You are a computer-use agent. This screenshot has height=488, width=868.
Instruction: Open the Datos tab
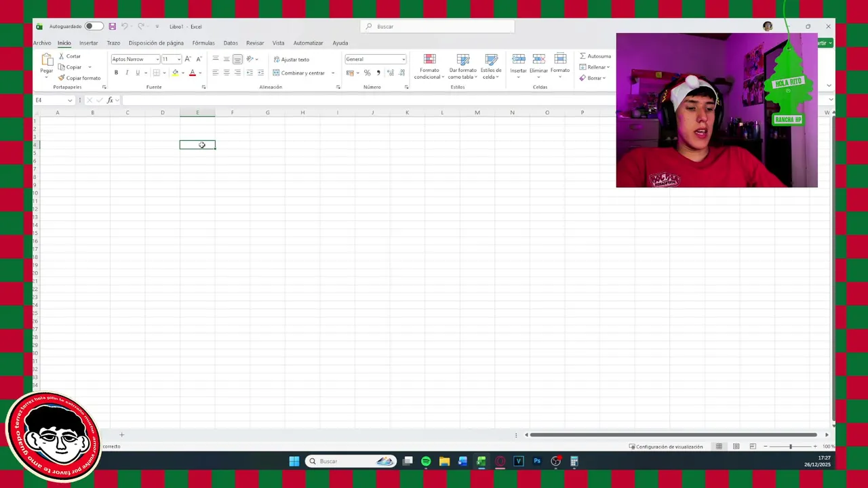point(231,43)
